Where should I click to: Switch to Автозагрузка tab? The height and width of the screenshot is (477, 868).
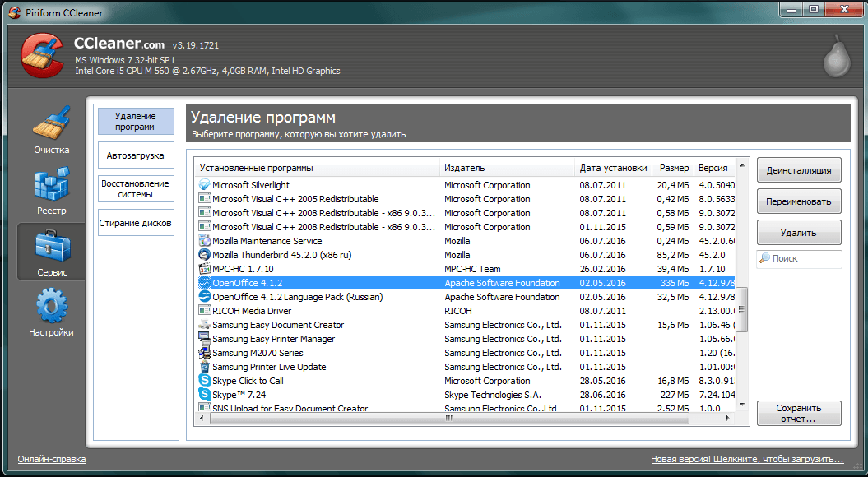pyautogui.click(x=136, y=155)
